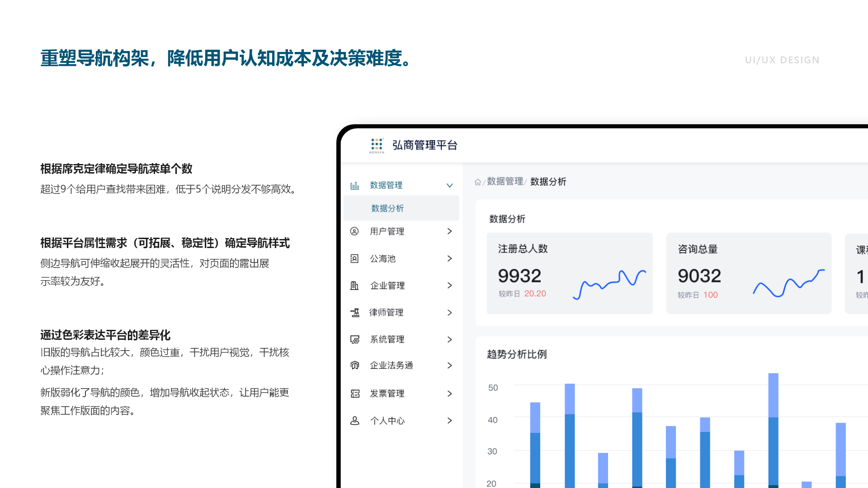Click the 数据管理 breadcrumb link
Viewport: 868px width, 488px height.
pos(505,182)
